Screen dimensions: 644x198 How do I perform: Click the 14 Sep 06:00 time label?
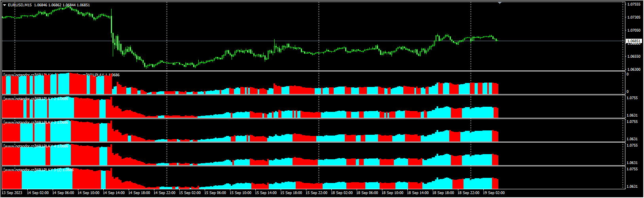(63, 193)
